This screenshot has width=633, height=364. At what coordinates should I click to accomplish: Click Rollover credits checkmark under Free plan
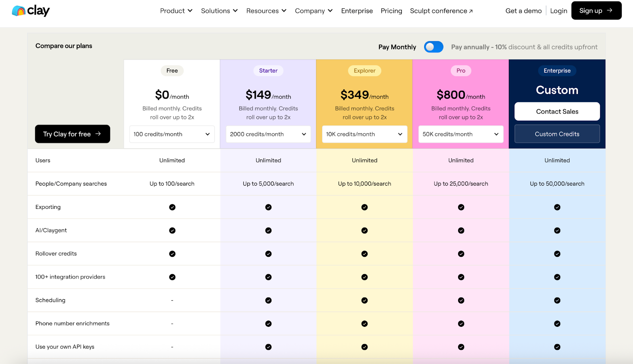pos(172,254)
